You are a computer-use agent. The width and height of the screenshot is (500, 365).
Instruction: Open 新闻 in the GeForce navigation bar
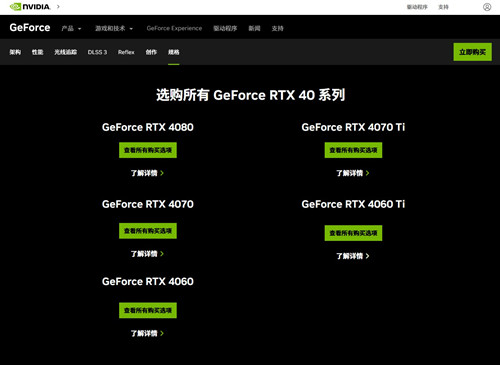pos(254,28)
